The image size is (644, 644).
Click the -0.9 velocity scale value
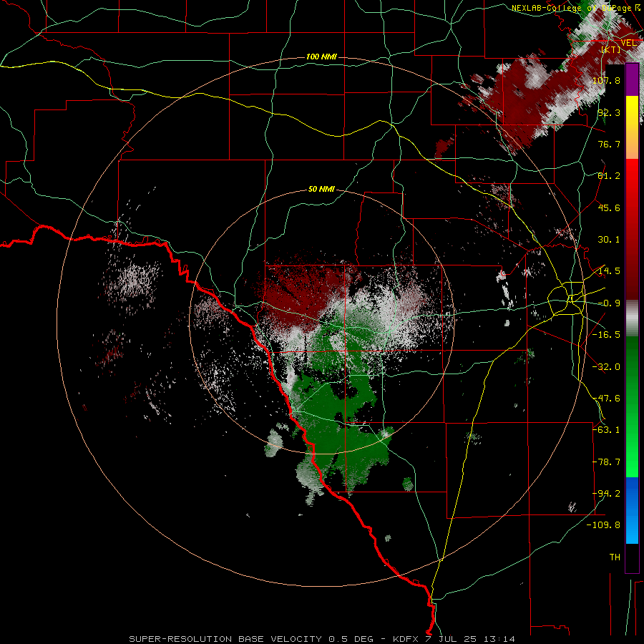pos(609,303)
